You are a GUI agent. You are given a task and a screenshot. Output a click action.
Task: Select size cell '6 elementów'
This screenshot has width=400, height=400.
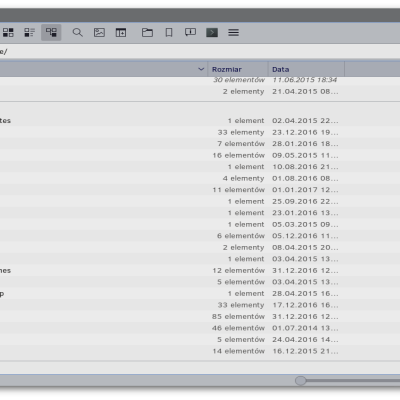coord(241,236)
